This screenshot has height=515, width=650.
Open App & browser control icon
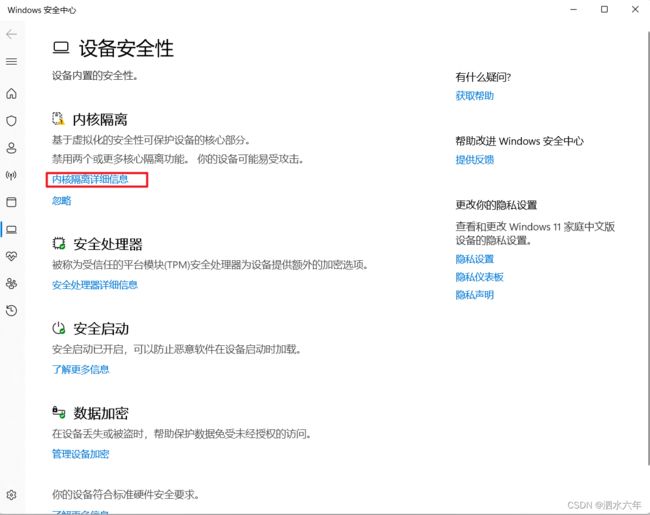[12, 202]
